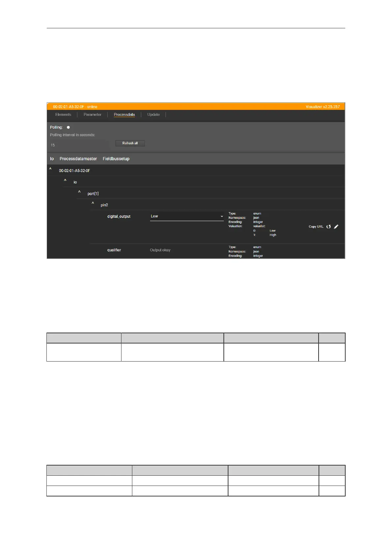
Task: Click the qualifier Output okay value
Action: pos(160,250)
